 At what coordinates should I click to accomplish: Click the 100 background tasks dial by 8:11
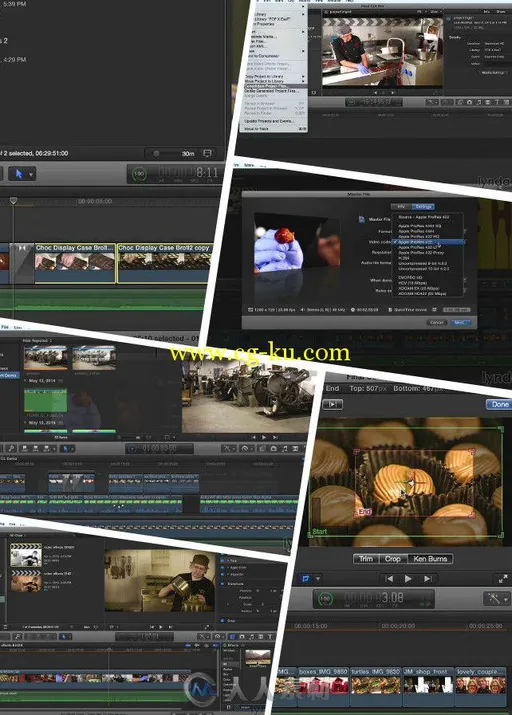[x=140, y=174]
